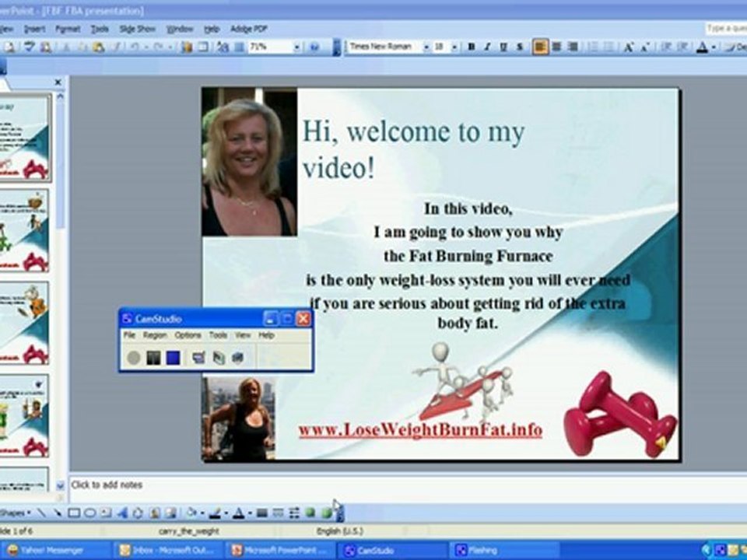Close the slide thumbnails pane

tap(58, 83)
